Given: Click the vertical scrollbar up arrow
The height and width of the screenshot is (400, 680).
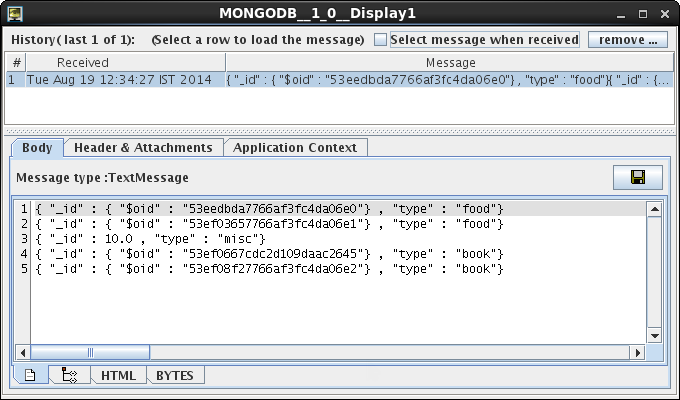Looking at the screenshot, I should click(x=654, y=210).
